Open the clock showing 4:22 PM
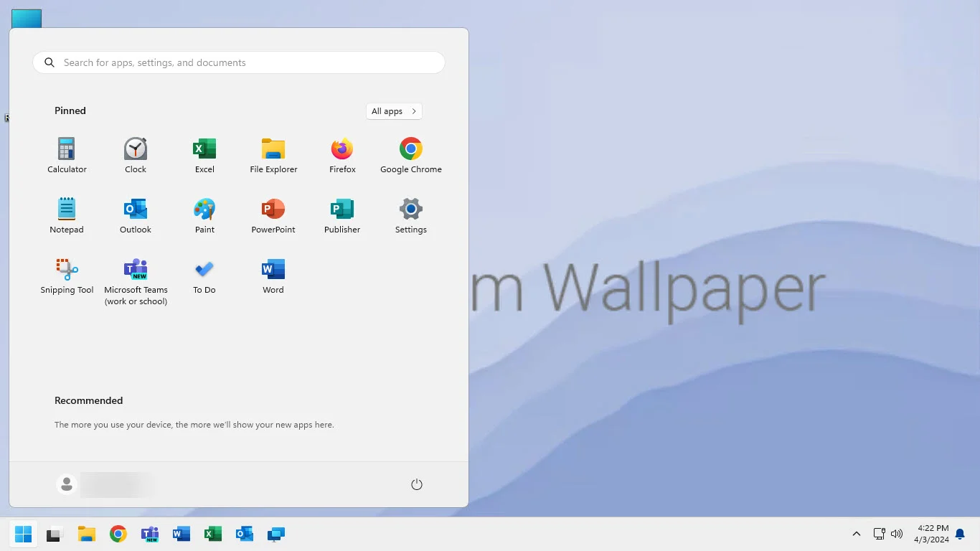This screenshot has height=551, width=980. (x=931, y=534)
